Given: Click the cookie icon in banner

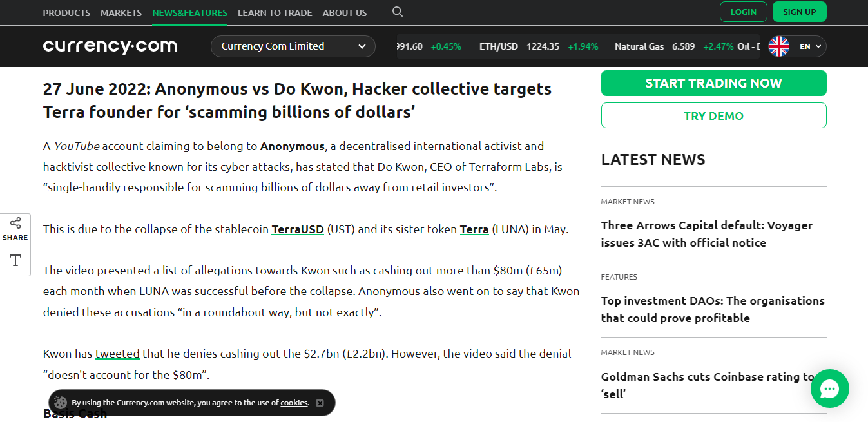Looking at the screenshot, I should coord(61,403).
